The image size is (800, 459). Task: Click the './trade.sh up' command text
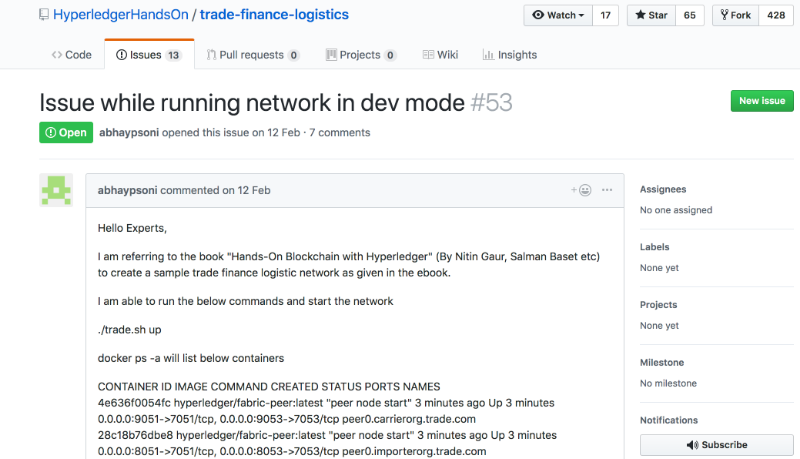[x=130, y=330]
